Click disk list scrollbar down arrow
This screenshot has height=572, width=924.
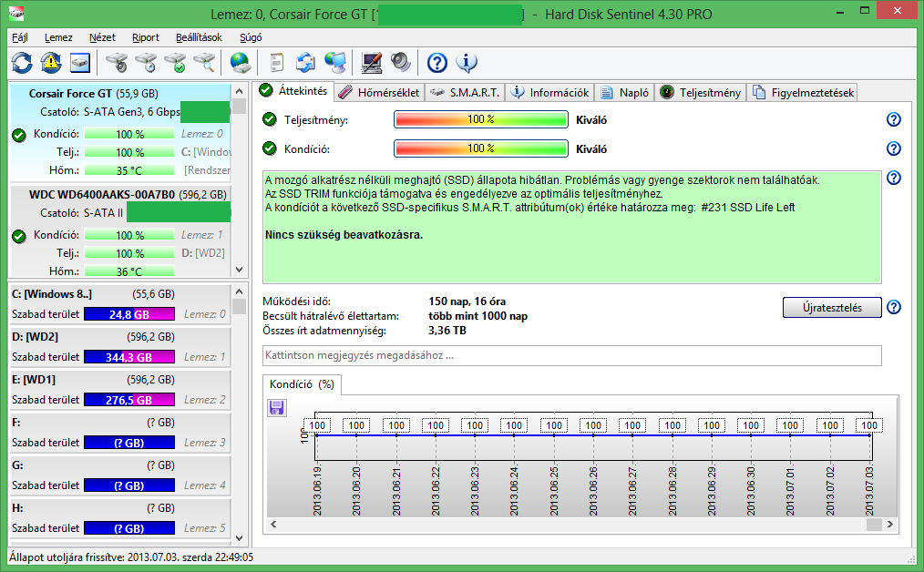(x=239, y=270)
